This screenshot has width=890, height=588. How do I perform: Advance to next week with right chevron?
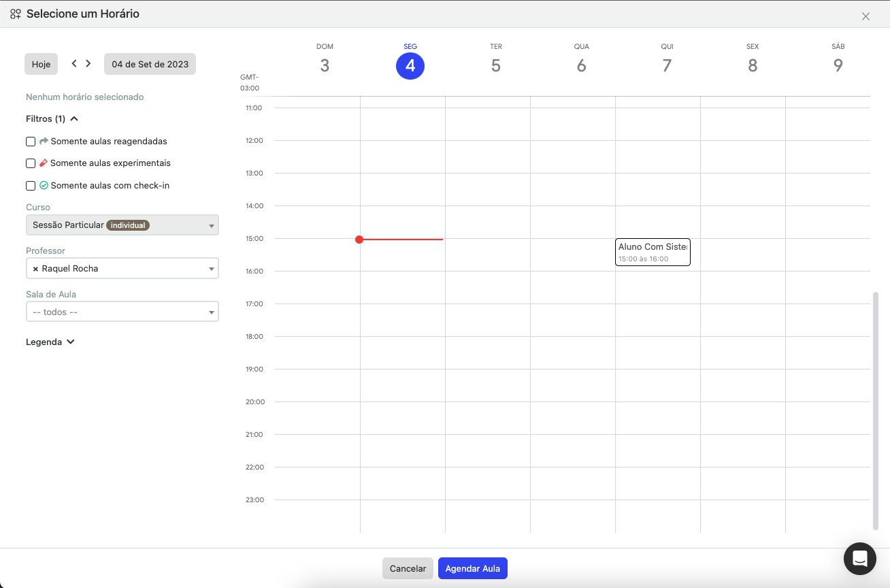pos(88,63)
